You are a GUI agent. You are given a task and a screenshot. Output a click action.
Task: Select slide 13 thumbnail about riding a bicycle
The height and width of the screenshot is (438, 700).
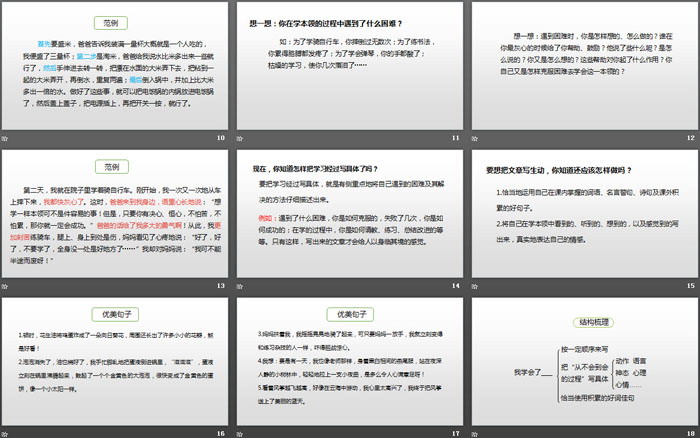116,214
